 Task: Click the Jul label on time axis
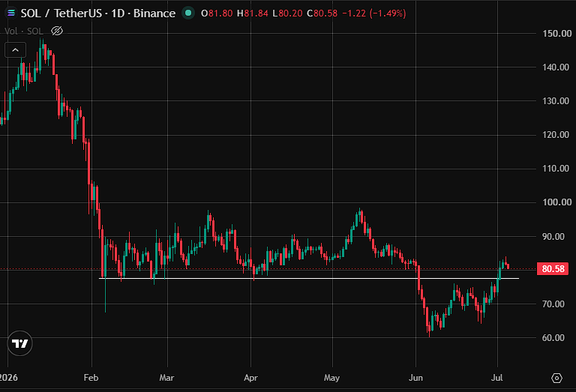tap(496, 378)
